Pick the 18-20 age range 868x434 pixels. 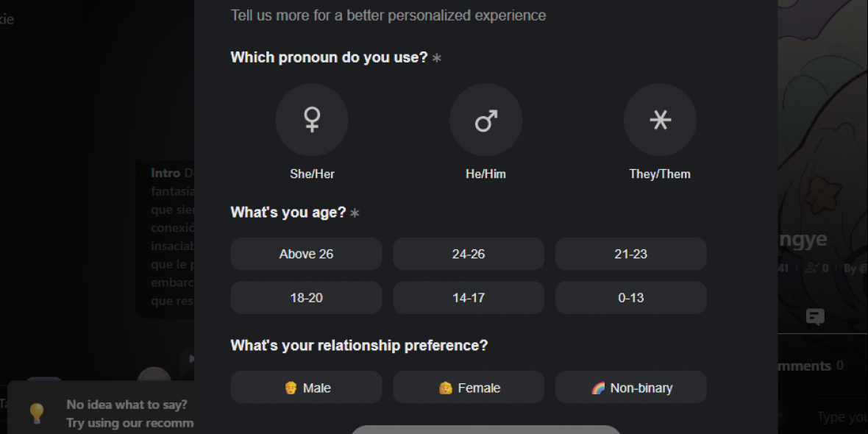click(306, 298)
